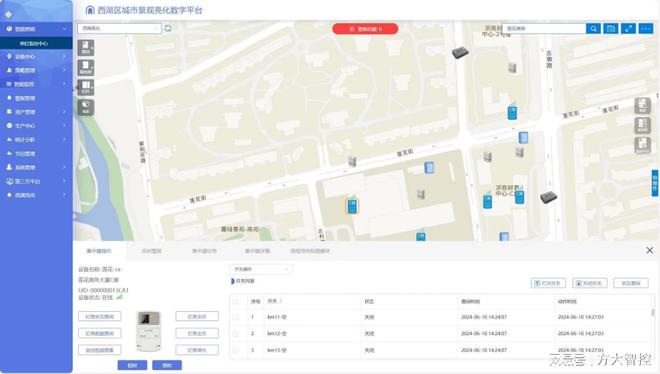
Task: Click the monitor icon beside 第三方平台
Action: tap(10, 181)
